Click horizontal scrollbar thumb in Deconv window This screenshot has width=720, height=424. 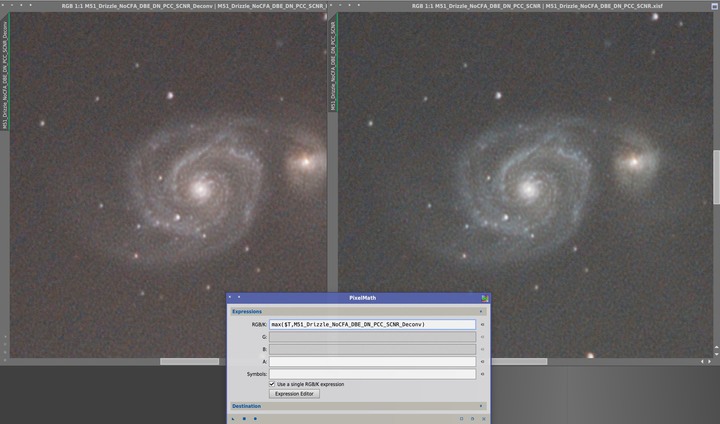click(189, 362)
